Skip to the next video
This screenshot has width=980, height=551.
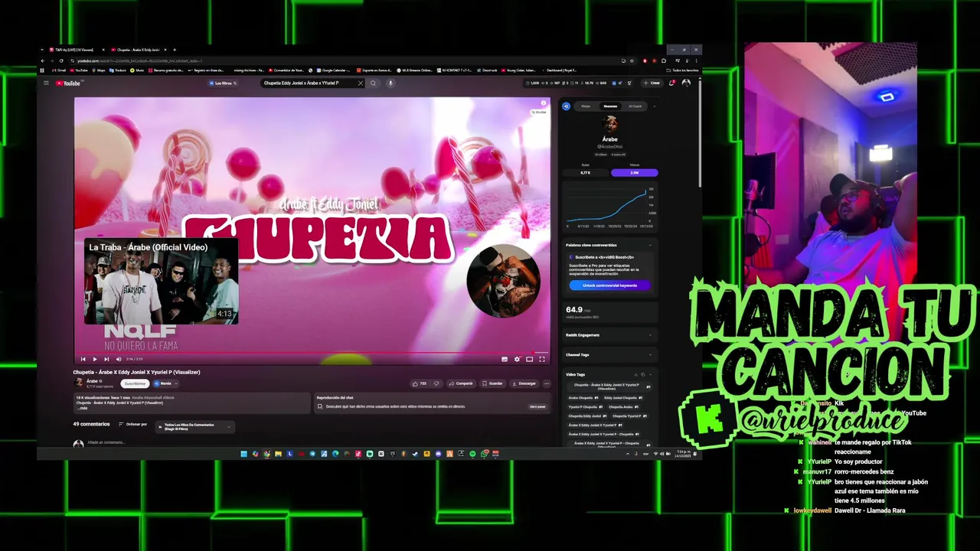coord(106,359)
